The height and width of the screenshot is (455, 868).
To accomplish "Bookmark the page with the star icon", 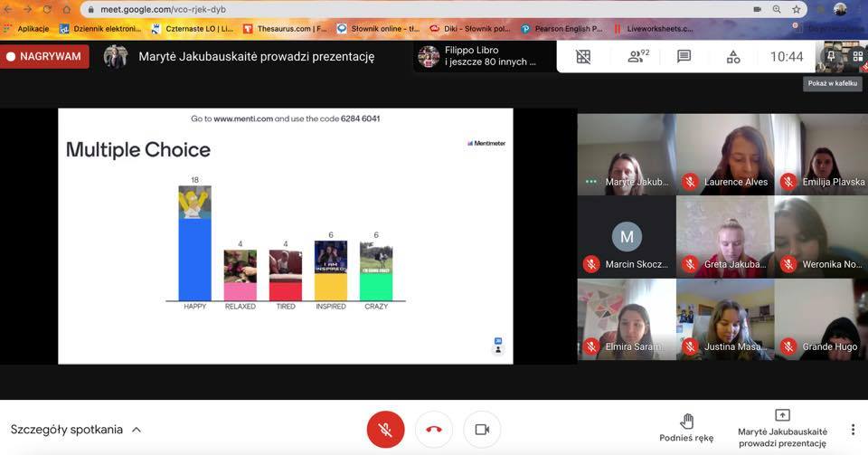I will (x=797, y=9).
